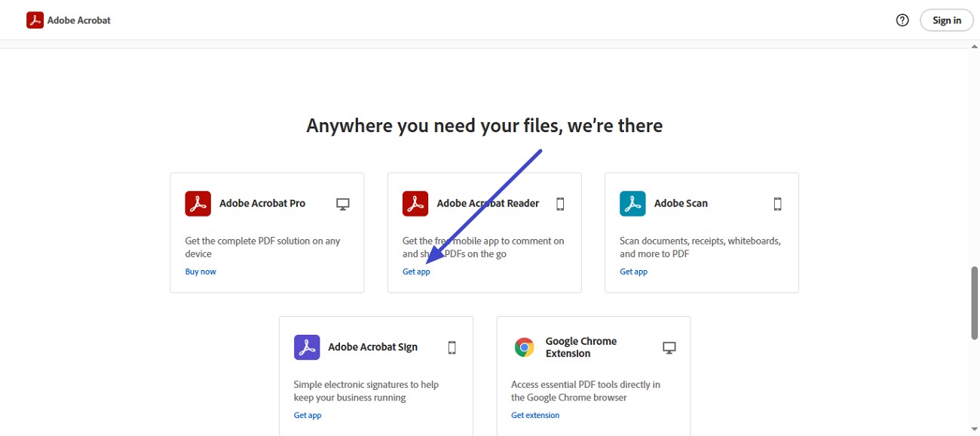
Task: Click the Adobe Acrobat Reader title text
Action: pos(488,204)
